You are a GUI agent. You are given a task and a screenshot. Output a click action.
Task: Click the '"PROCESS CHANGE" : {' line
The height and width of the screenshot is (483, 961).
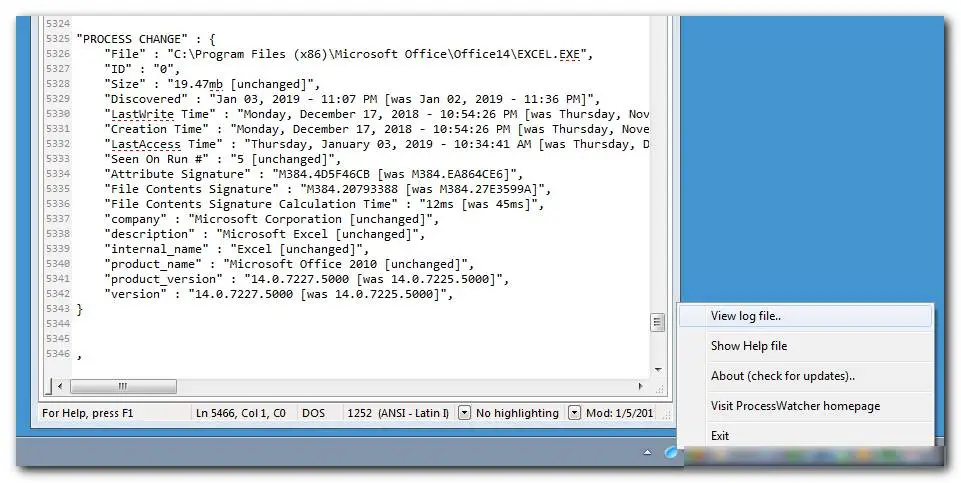click(x=146, y=39)
